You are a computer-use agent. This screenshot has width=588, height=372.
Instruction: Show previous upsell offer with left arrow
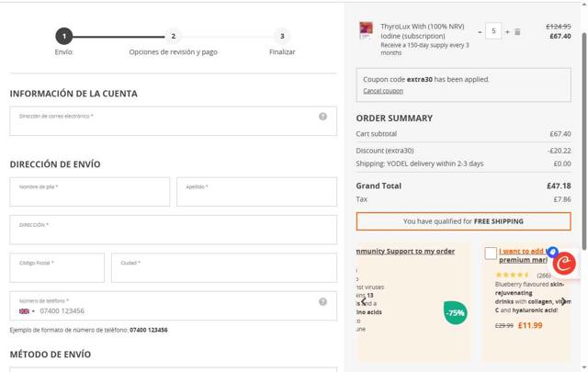point(364,301)
